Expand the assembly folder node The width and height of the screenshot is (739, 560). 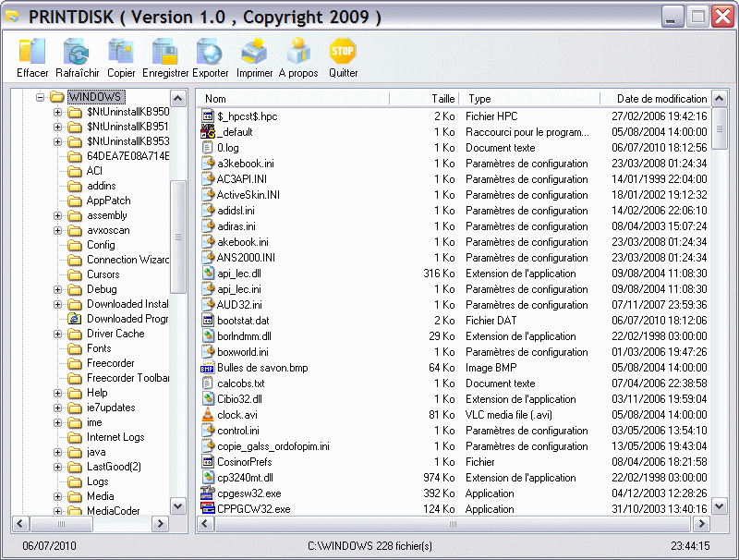point(57,215)
